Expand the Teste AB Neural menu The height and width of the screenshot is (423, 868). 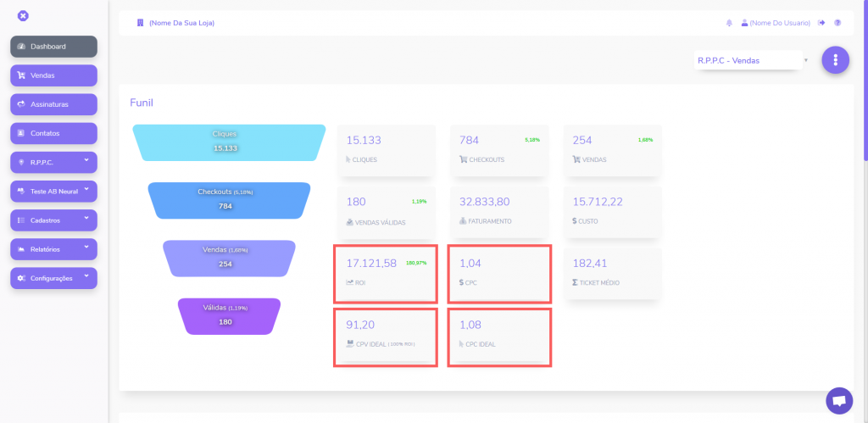(x=53, y=191)
